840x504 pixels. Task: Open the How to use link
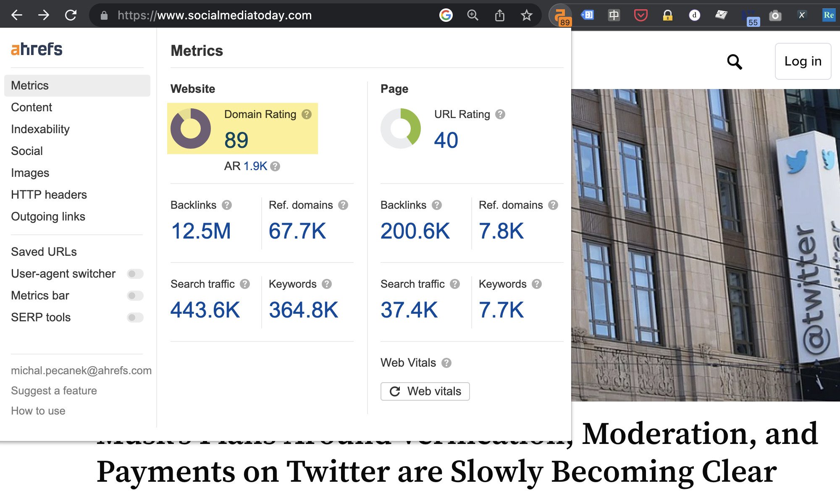[x=38, y=411]
